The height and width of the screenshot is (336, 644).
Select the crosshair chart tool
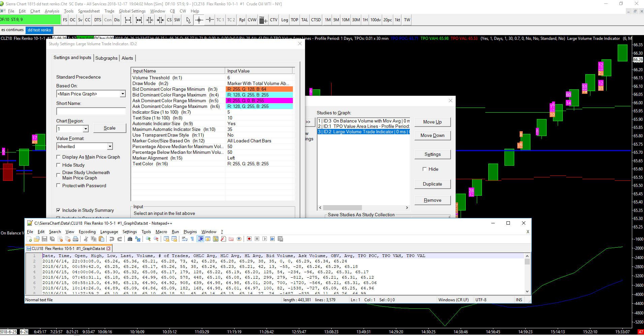click(x=199, y=20)
